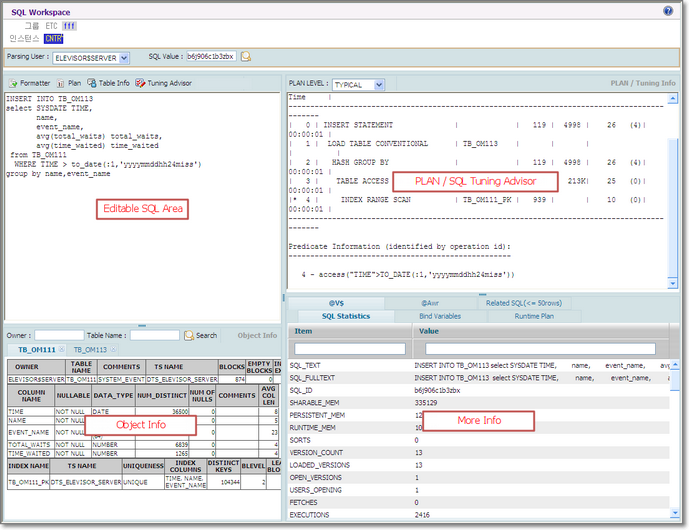
Task: Click the UNIQUENESS column header
Action: 143,466
